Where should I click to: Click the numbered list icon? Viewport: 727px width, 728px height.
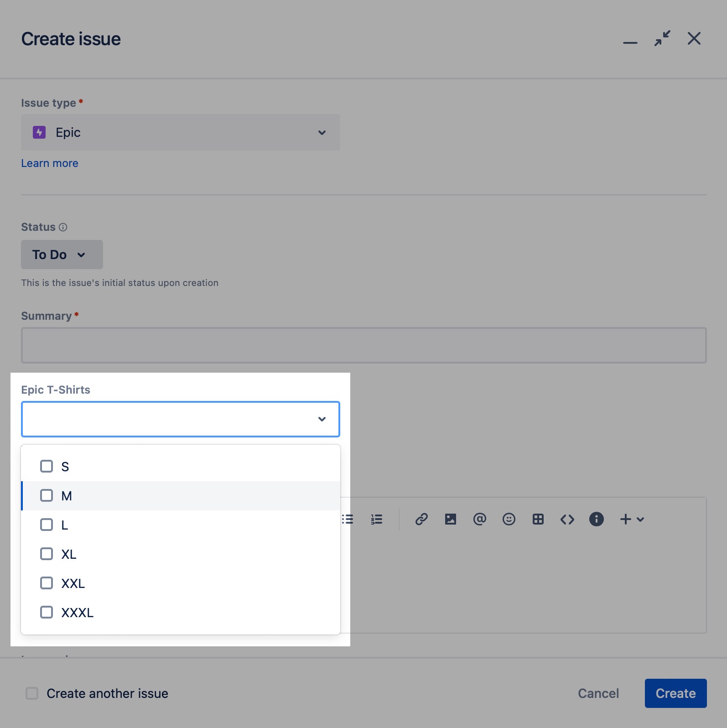tap(376, 519)
